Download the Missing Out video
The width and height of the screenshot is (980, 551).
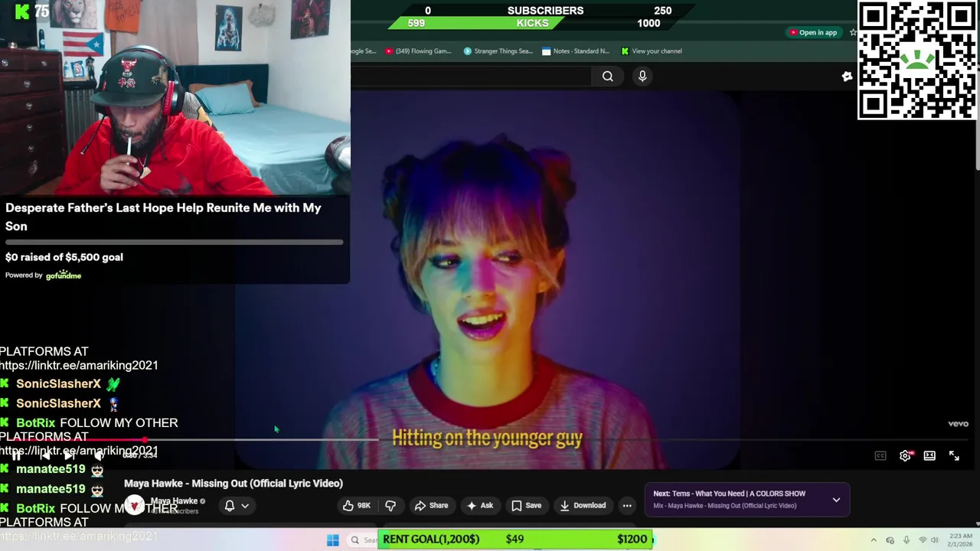583,505
